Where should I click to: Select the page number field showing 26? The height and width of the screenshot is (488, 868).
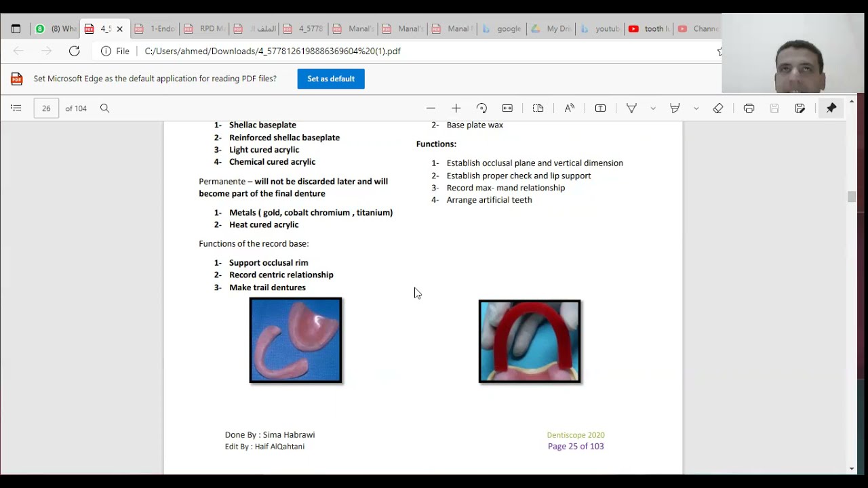[46, 108]
